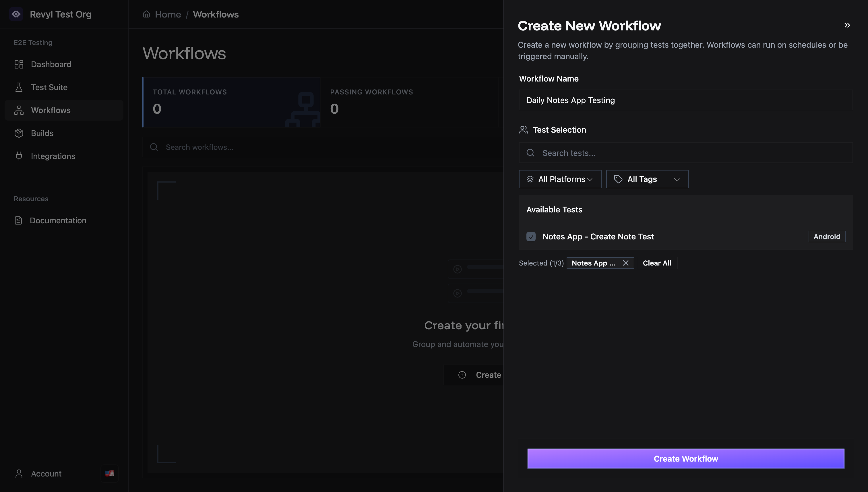Viewport: 868px width, 492px height.
Task: Open Documentation from the Resources section
Action: (x=58, y=220)
